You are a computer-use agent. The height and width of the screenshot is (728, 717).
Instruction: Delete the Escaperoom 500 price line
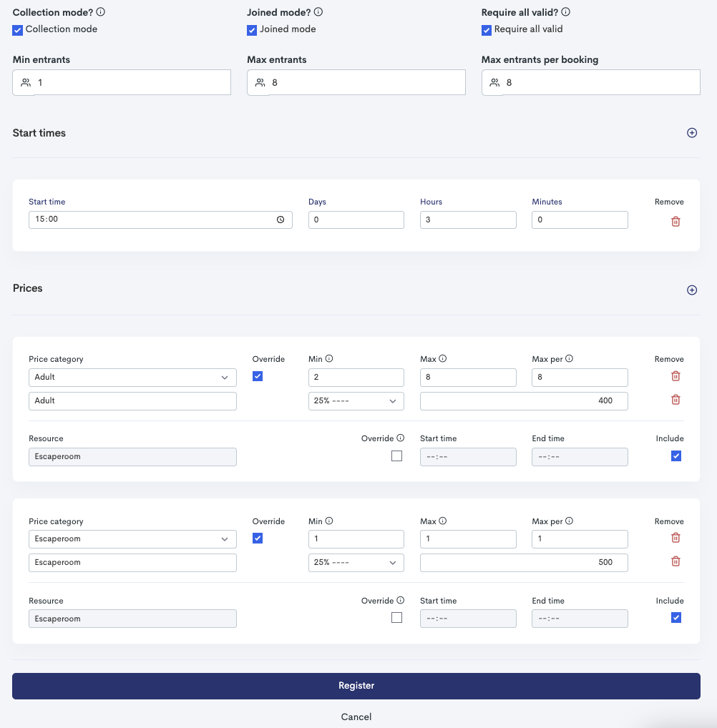click(675, 561)
